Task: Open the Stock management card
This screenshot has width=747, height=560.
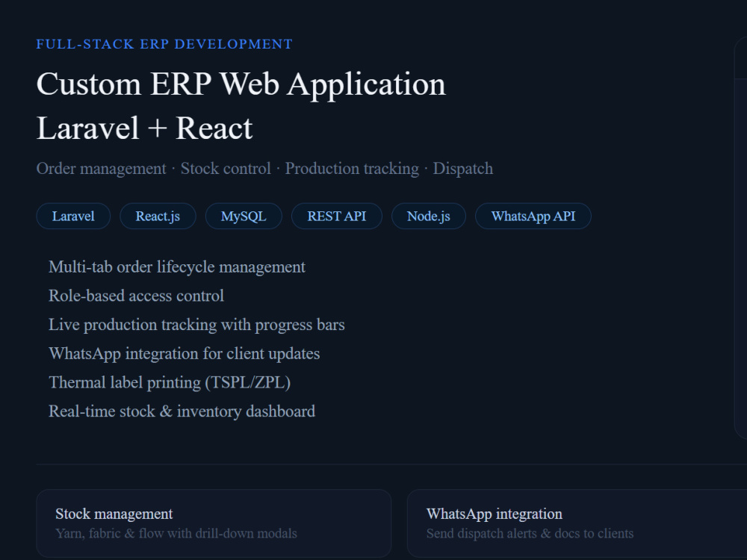Action: point(214,523)
